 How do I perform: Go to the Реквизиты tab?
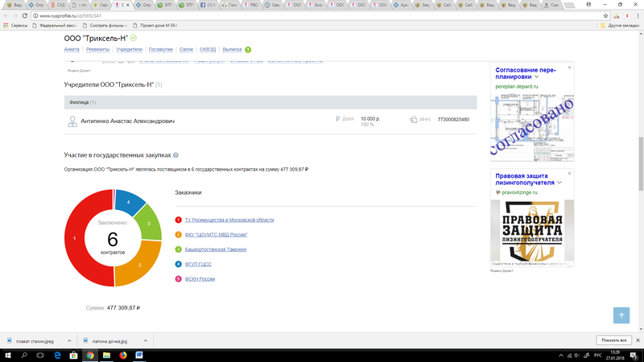[x=98, y=50]
